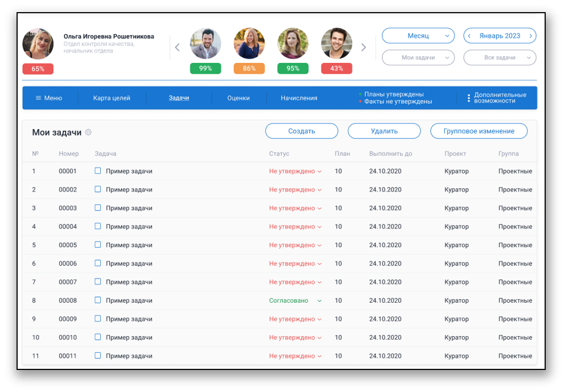Open Согласовано status dropdown for task 00008
This screenshot has height=392, width=565.
[295, 300]
